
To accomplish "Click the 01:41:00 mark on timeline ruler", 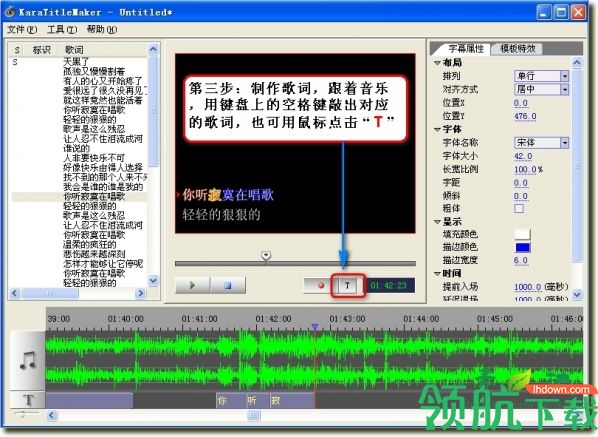I will click(x=199, y=319).
